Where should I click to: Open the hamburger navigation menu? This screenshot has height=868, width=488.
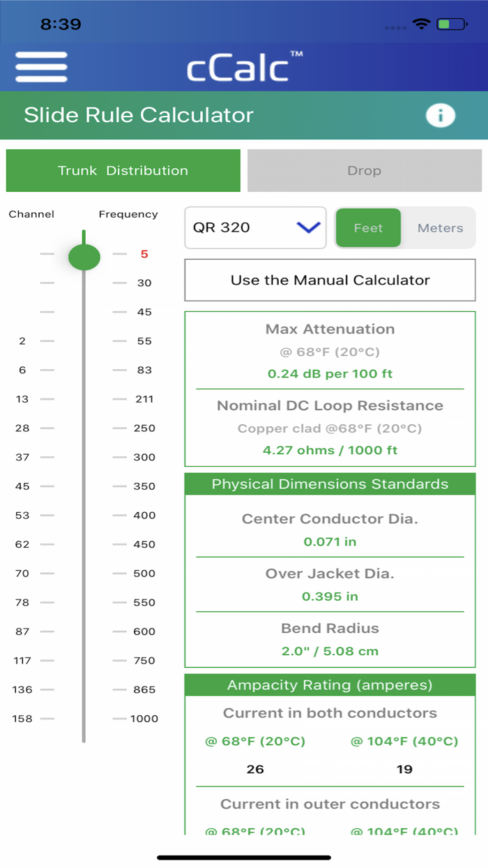pyautogui.click(x=41, y=67)
